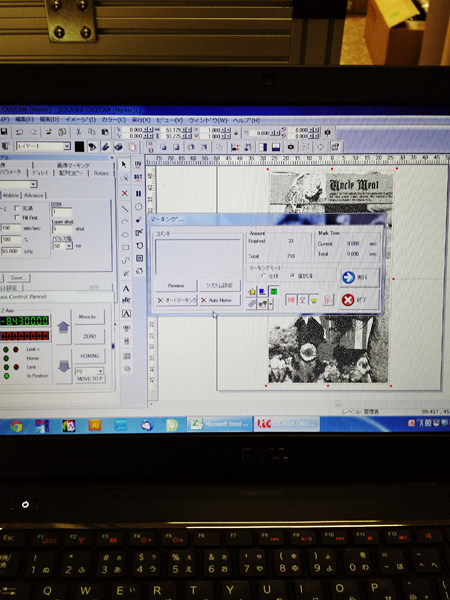This screenshot has width=450, height=600.
Task: Open Google Chrome from the taskbar
Action: click(x=16, y=426)
